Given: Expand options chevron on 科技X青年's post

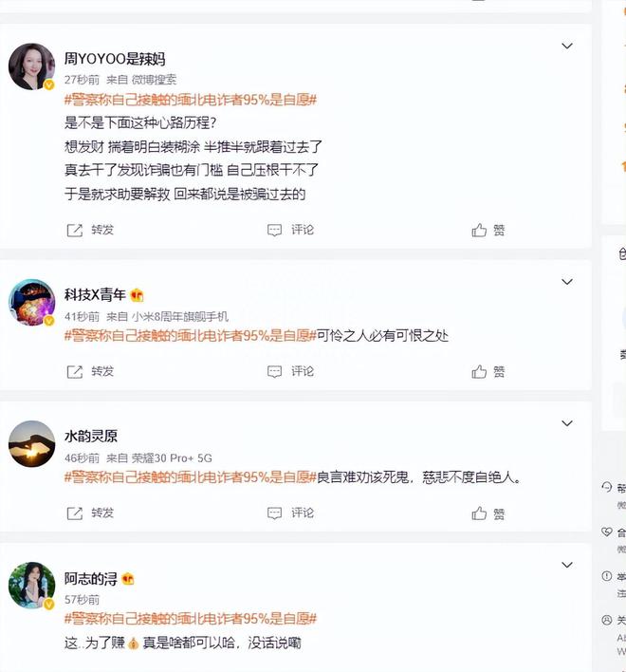Looking at the screenshot, I should 567,282.
